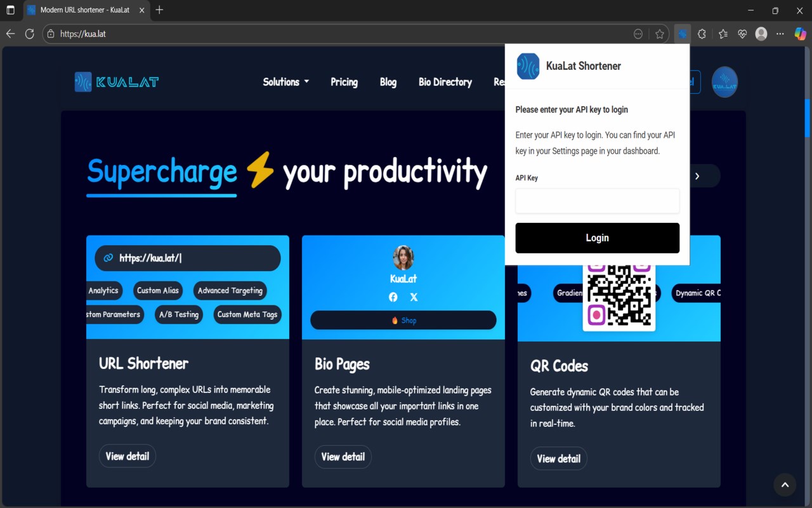812x508 pixels.
Task: Click the page vertical scrollbar
Action: pos(808,118)
